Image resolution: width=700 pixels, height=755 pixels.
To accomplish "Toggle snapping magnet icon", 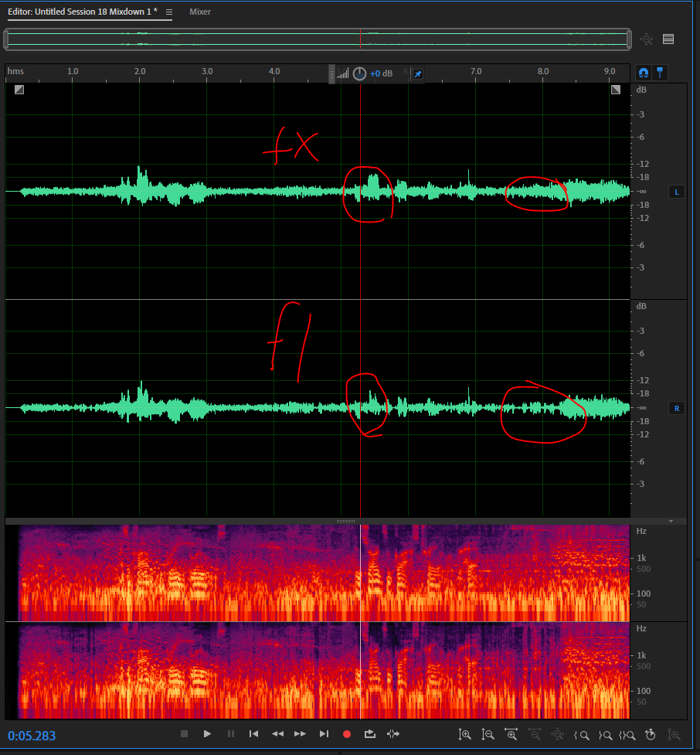I will click(x=643, y=72).
